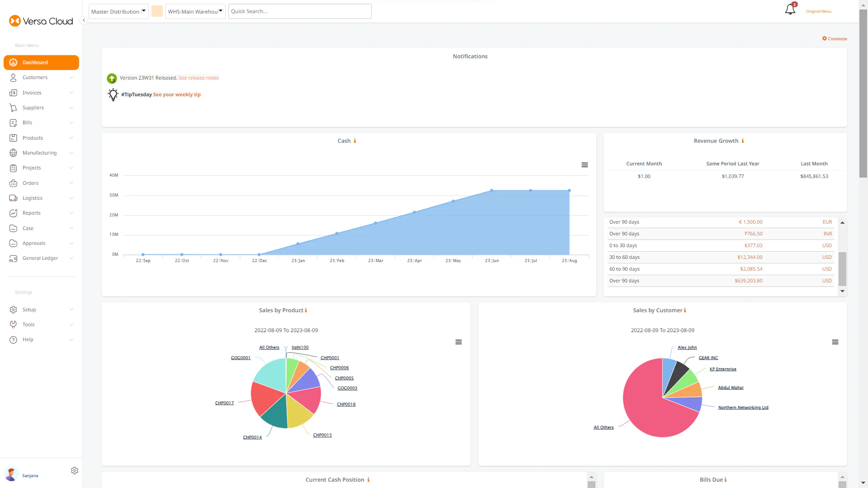868x488 pixels.
Task: Open Sales by Customer chart menu
Action: [x=835, y=342]
